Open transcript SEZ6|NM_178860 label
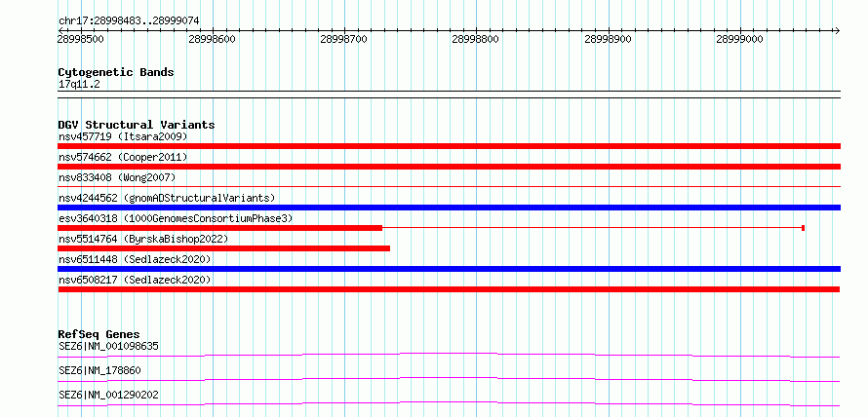868x417 pixels. (x=99, y=370)
